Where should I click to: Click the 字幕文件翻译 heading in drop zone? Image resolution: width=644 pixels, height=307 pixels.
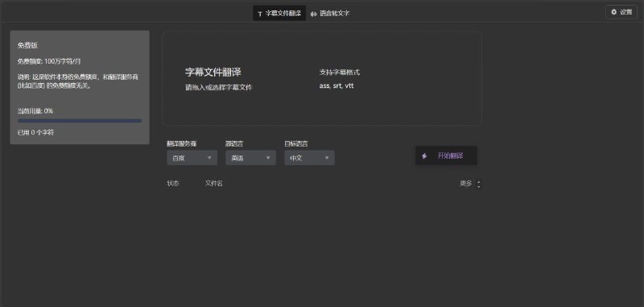213,73
